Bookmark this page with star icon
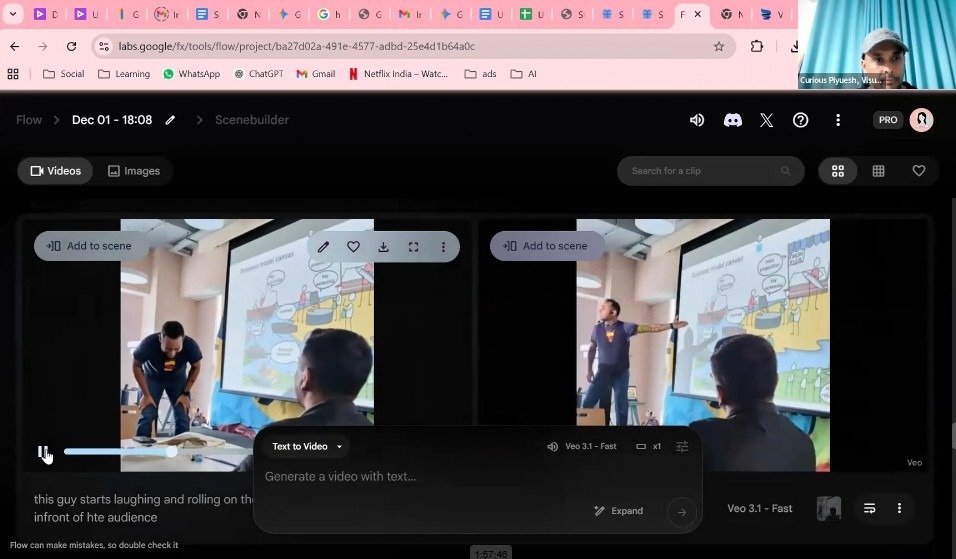Viewport: 956px width, 559px height. point(719,46)
